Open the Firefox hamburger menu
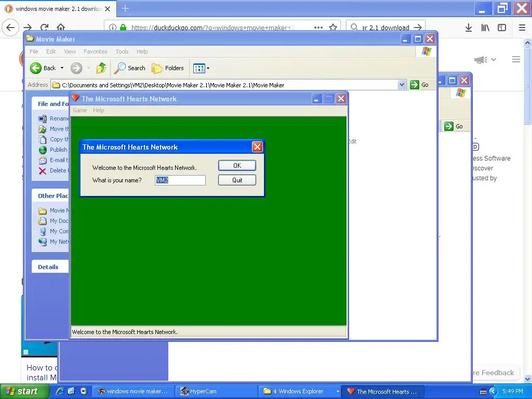 (522, 28)
